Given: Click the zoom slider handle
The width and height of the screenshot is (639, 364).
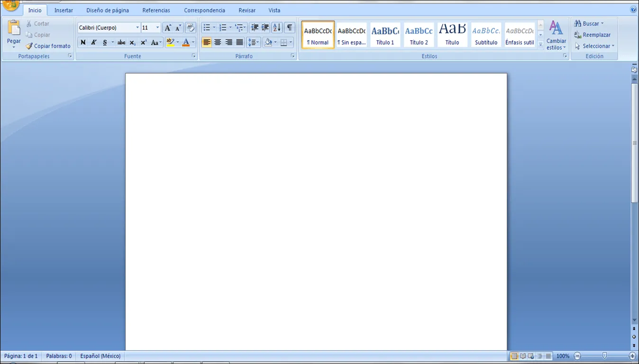Looking at the screenshot, I should (x=604, y=355).
